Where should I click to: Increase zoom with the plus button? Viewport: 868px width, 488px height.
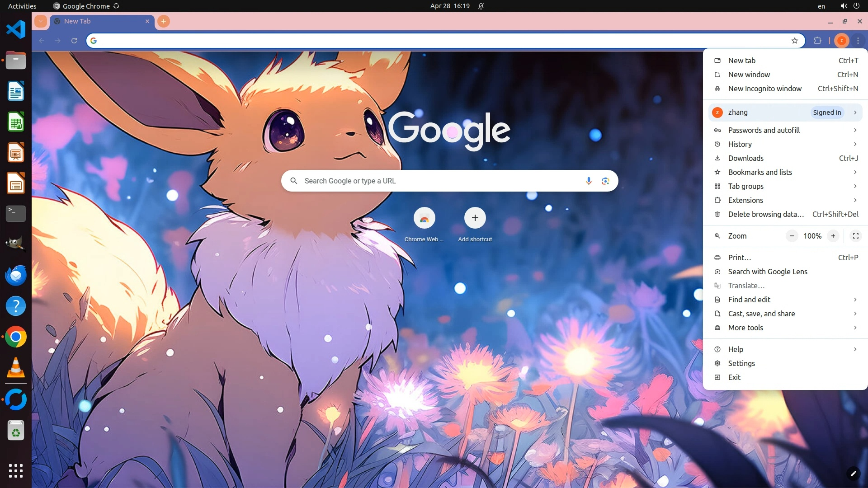pyautogui.click(x=833, y=236)
